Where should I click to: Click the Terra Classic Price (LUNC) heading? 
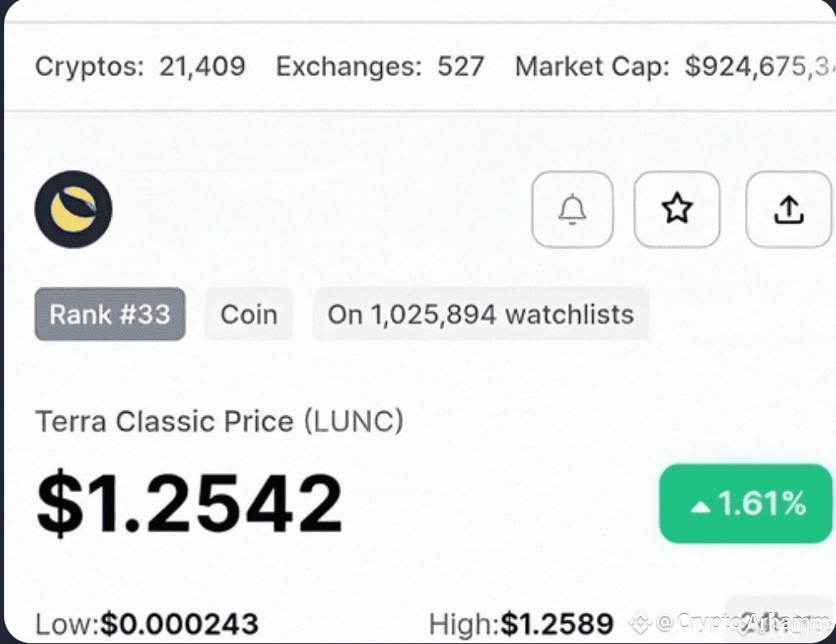click(x=219, y=421)
